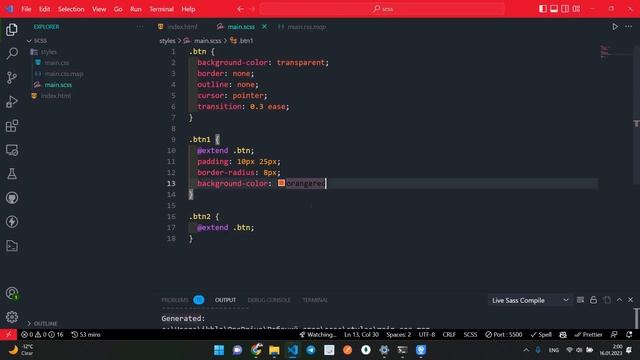Switch to the TERMINAL panel tab

pyautogui.click(x=315, y=300)
